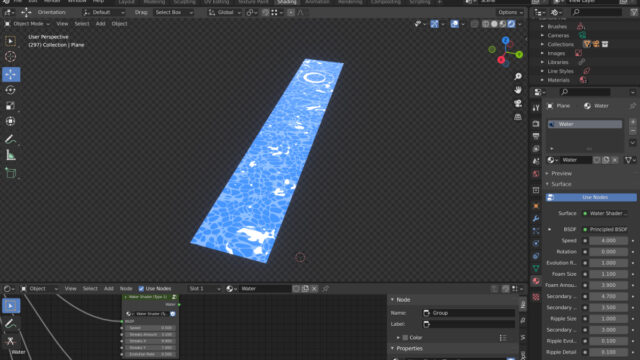This screenshot has height=360, width=640.
Task: Open the Tool properties tab
Action: click(536, 107)
